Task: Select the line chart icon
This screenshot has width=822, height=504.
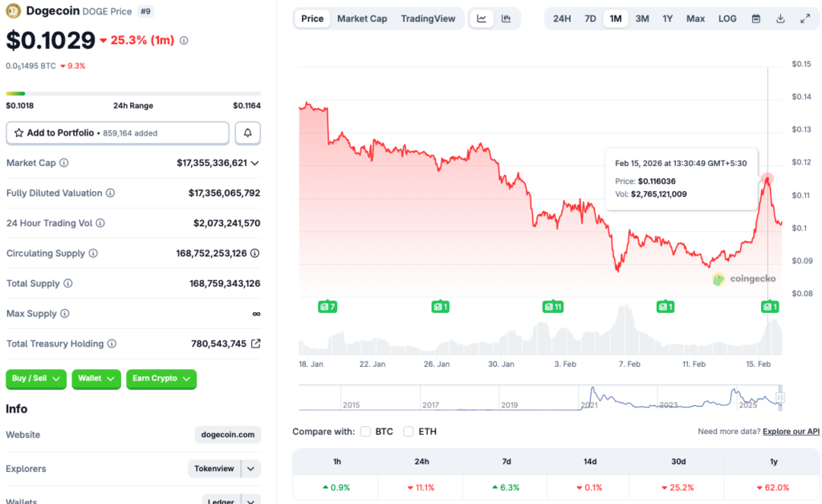Action: pyautogui.click(x=482, y=18)
